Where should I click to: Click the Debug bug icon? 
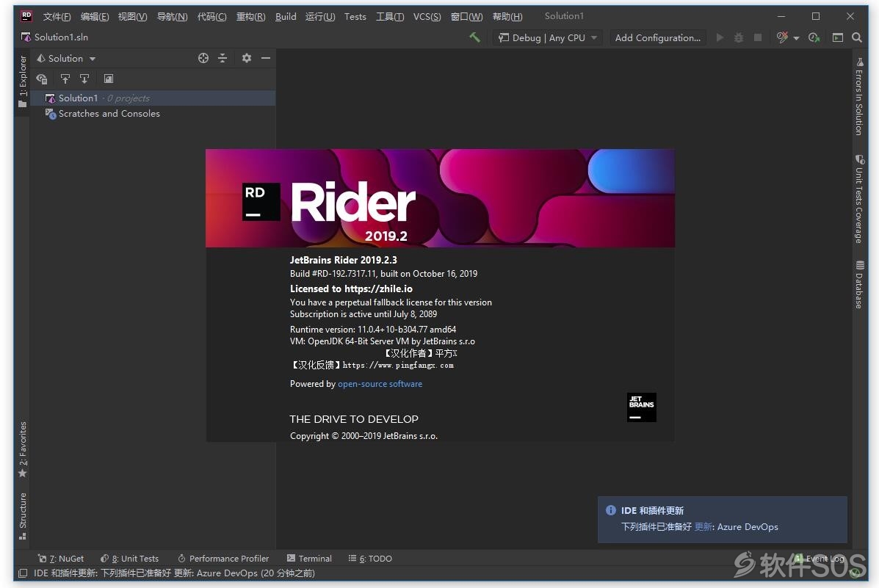point(739,37)
